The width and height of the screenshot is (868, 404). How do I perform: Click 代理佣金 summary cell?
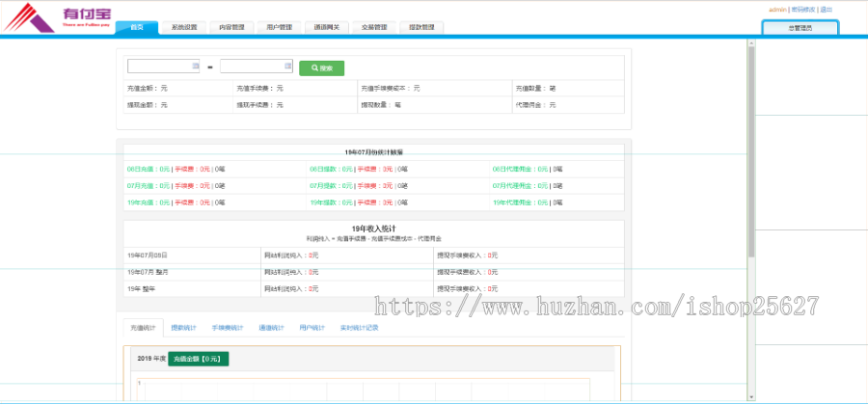click(568, 104)
